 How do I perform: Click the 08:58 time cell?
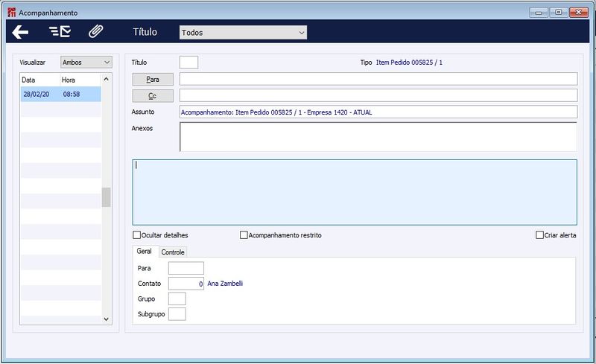click(72, 95)
